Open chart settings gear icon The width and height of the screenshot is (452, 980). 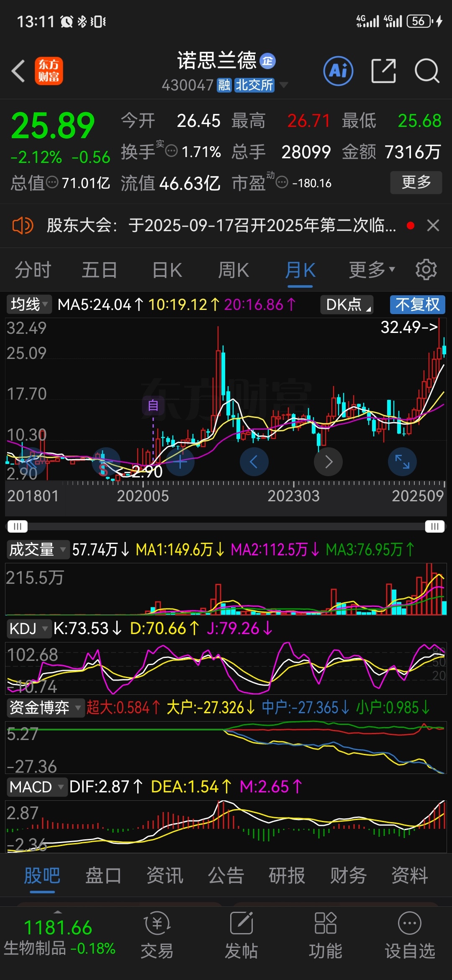click(x=426, y=270)
